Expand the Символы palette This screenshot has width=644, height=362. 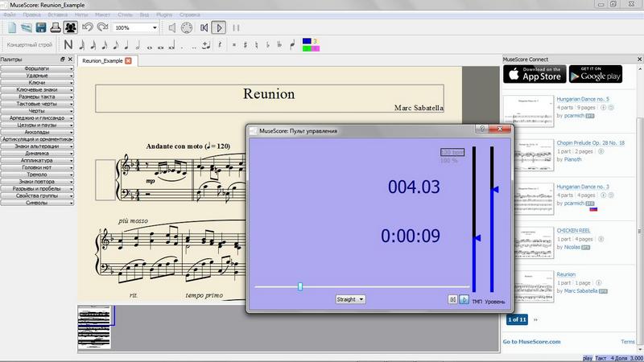37,203
